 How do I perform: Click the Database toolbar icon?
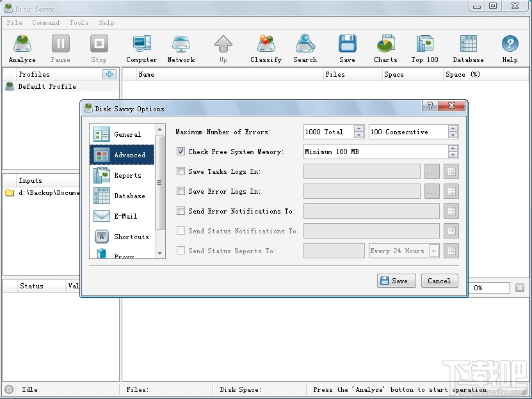(x=468, y=45)
